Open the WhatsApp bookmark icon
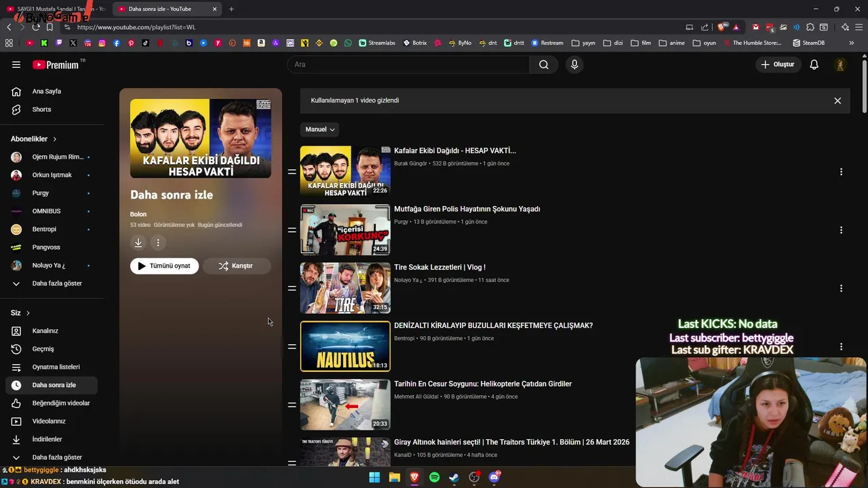This screenshot has width=868, height=488. click(348, 43)
